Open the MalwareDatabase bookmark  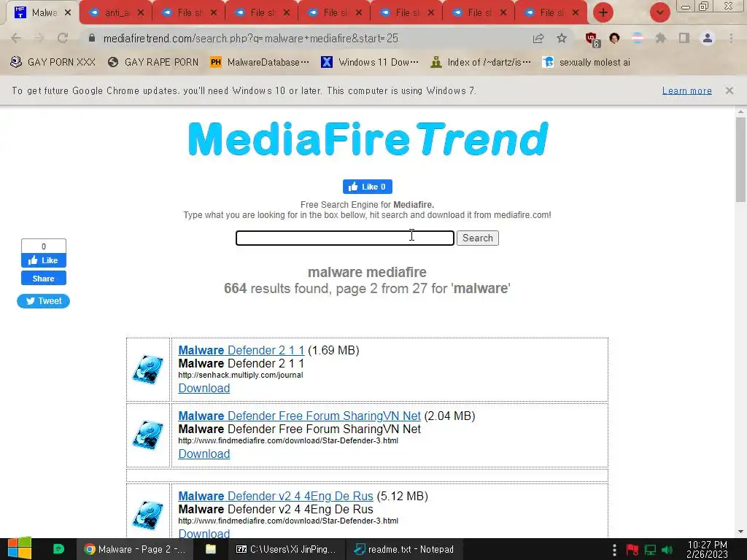click(x=260, y=63)
